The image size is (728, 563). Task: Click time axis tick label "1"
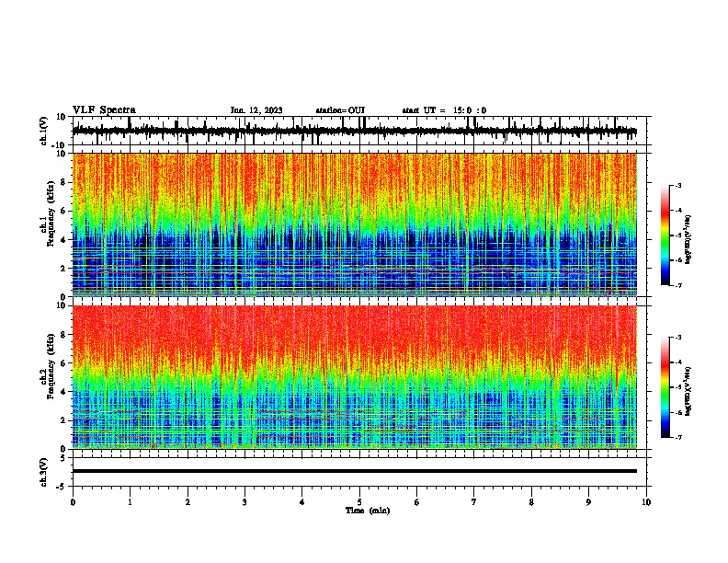pyautogui.click(x=130, y=502)
